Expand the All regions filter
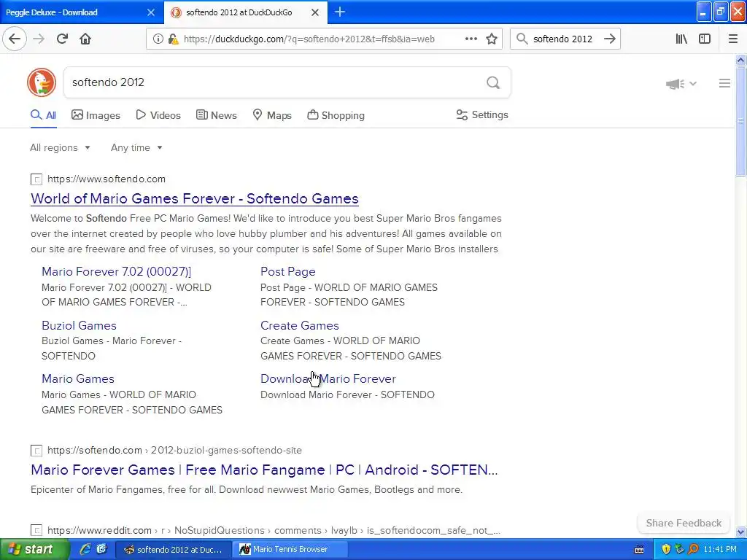747x560 pixels. (60, 147)
